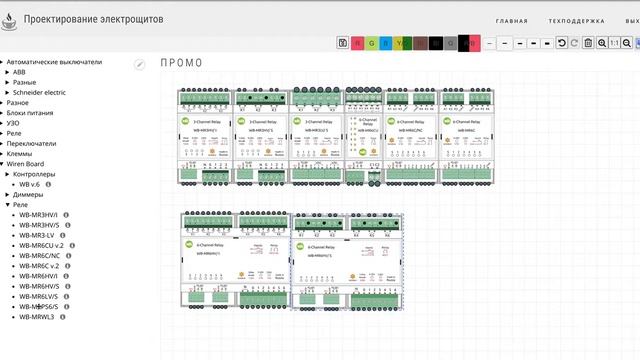Viewport: 640px width, 360px height.
Task: Expand the Клеммы category
Action: pos(2,154)
